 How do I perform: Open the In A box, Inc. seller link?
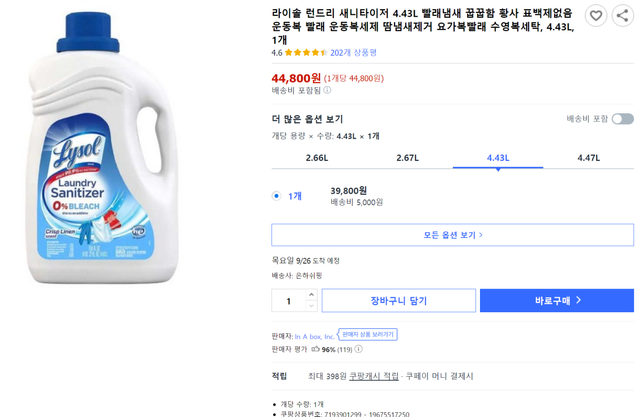click(314, 336)
